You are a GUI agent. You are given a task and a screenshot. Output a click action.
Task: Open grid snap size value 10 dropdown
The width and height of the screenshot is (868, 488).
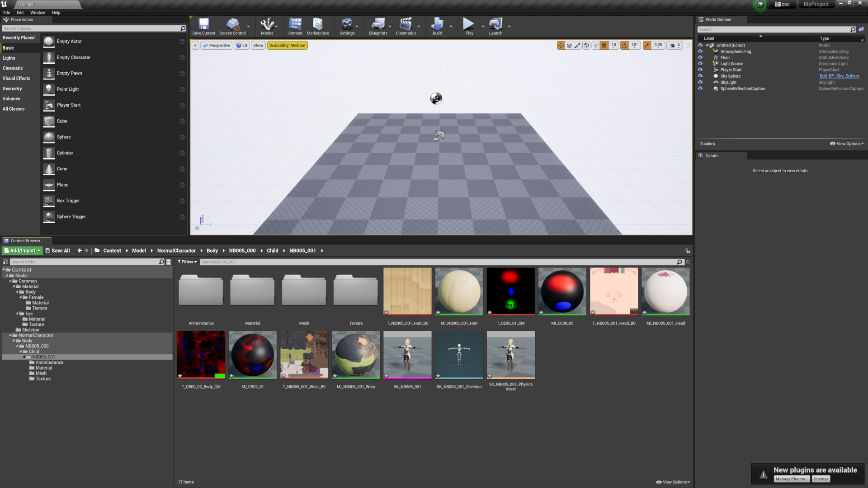(613, 45)
